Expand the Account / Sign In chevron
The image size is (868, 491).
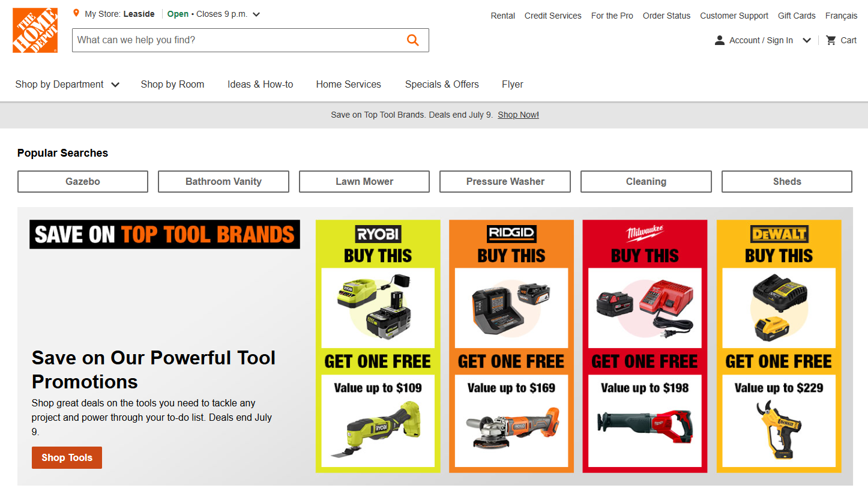[x=807, y=40]
